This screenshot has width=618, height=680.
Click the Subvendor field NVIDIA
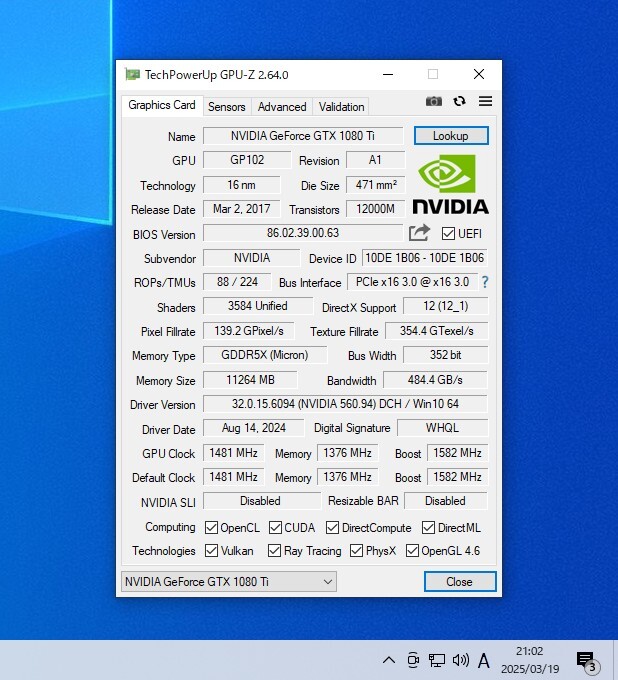[x=252, y=258]
